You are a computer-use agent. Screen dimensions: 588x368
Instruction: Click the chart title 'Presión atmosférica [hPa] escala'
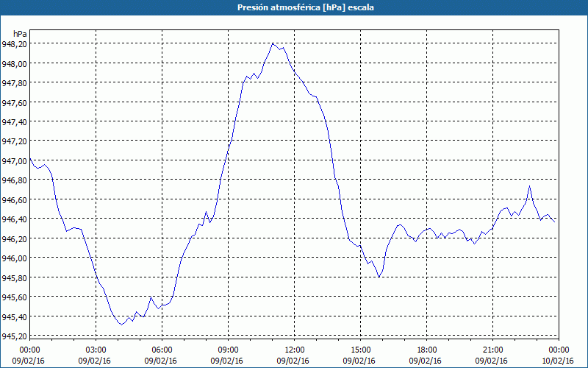[x=306, y=7]
